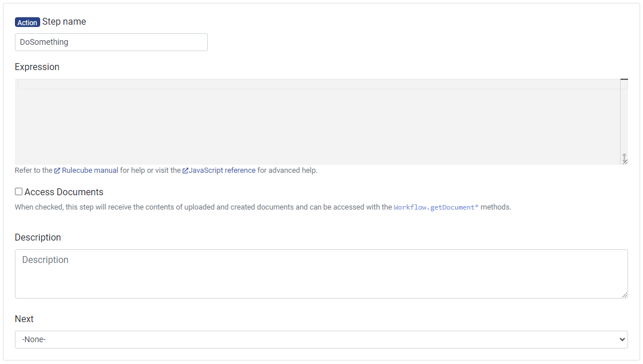
Task: Click the Expression editor vertical scrollbar
Action: pos(624,115)
